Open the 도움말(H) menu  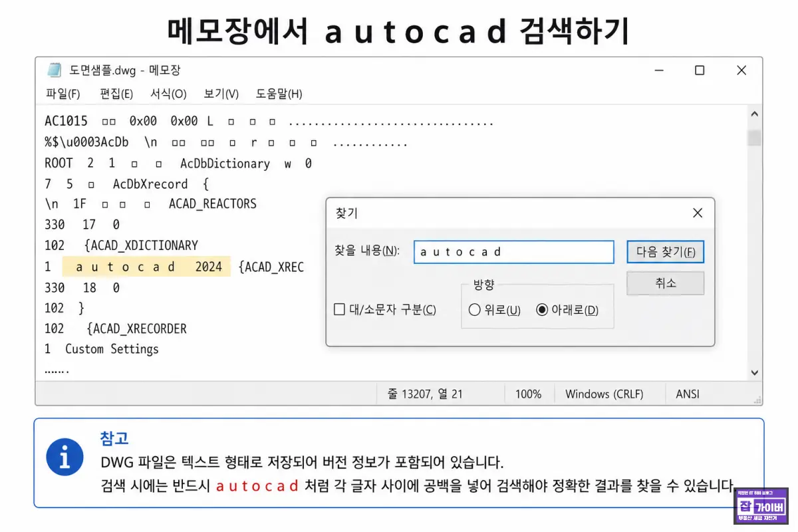coord(279,94)
